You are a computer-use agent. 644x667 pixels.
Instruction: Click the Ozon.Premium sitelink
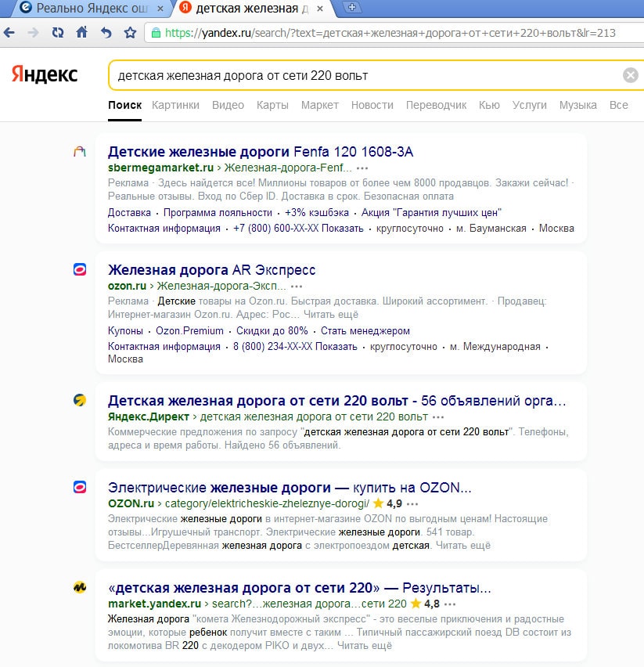tap(189, 330)
